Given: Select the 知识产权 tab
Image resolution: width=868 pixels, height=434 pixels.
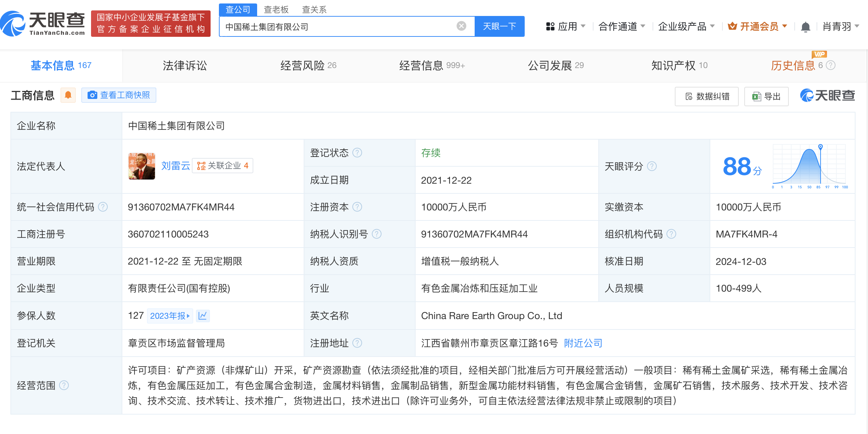Looking at the screenshot, I should tap(679, 65).
